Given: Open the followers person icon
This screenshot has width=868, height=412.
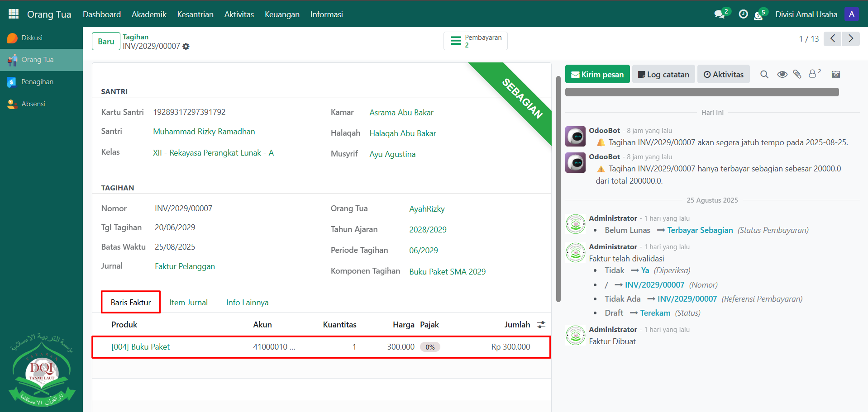Looking at the screenshot, I should coord(813,74).
